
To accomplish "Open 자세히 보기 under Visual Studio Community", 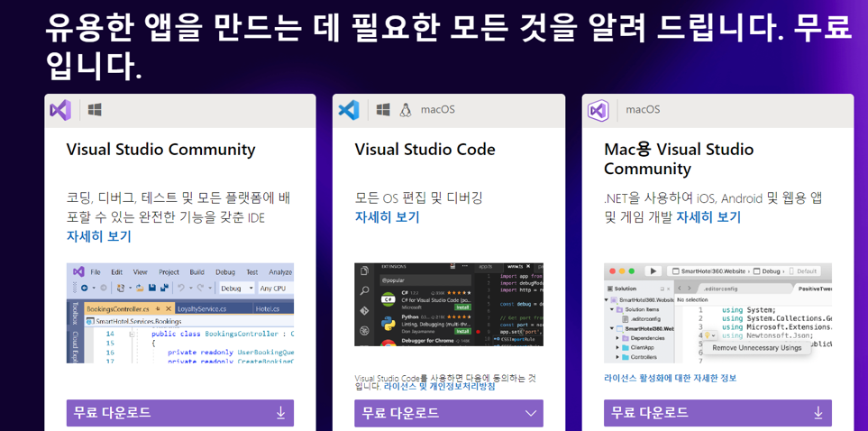I will coord(98,236).
